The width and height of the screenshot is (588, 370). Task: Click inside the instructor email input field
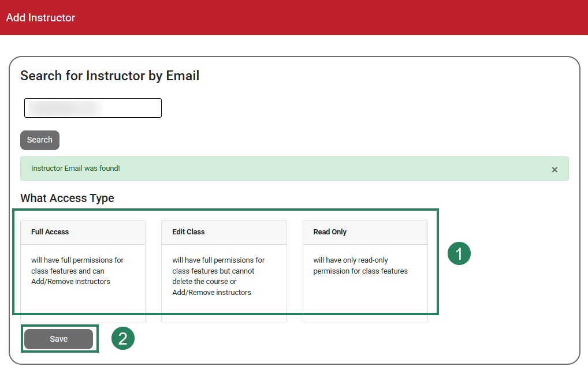(92, 108)
